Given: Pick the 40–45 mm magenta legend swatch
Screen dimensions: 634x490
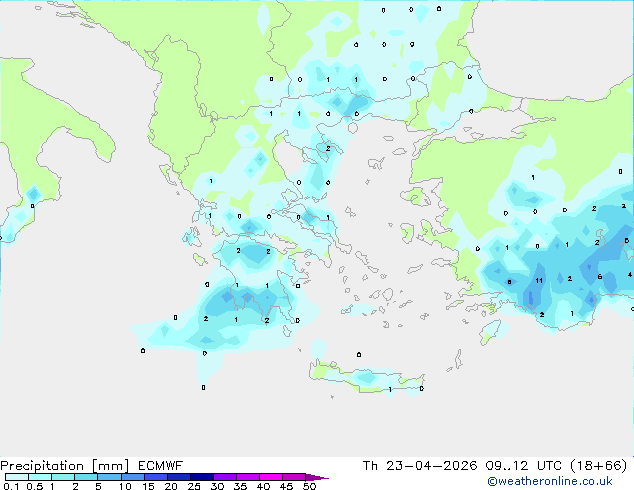Looking at the screenshot, I should tap(271, 477).
